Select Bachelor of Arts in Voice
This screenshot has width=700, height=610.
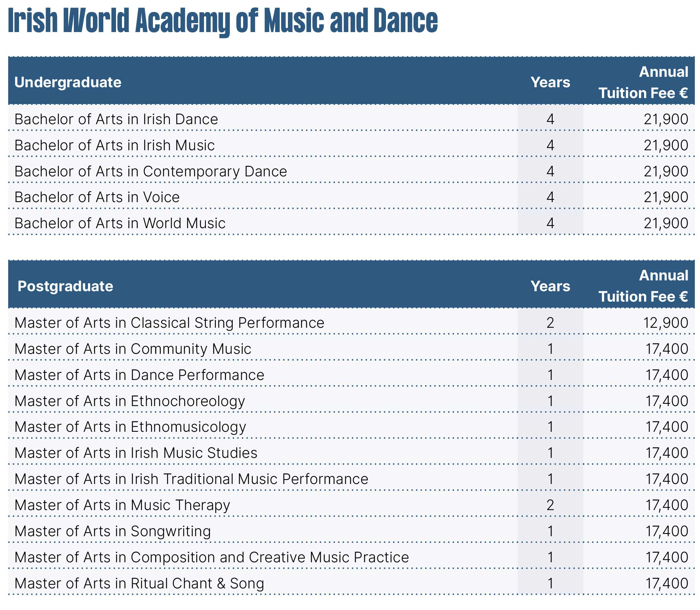(97, 197)
